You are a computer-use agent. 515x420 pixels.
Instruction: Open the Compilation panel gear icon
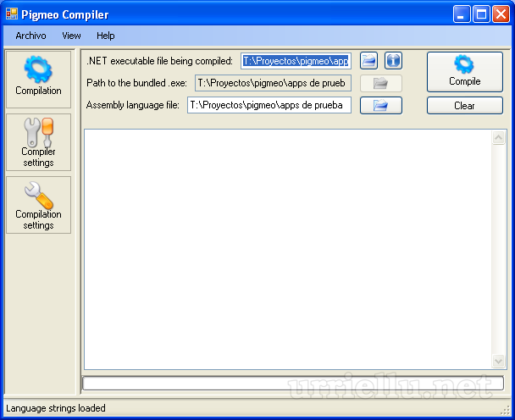point(38,79)
